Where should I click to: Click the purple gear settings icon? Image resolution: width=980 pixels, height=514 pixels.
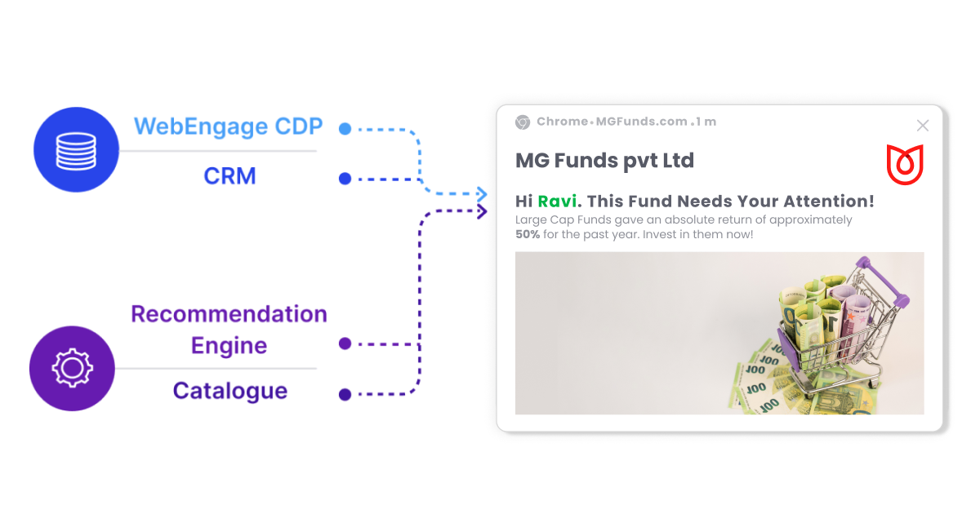click(72, 368)
